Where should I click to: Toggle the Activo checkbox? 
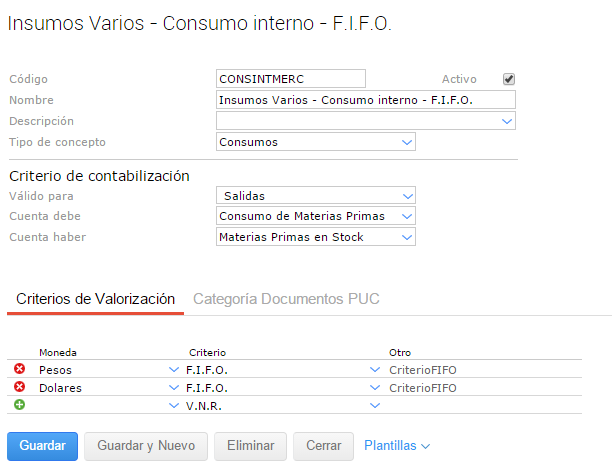point(508,79)
